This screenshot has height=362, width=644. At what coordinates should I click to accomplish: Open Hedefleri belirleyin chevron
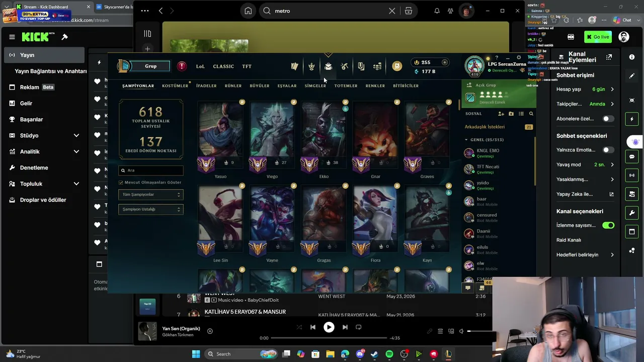coord(612,255)
